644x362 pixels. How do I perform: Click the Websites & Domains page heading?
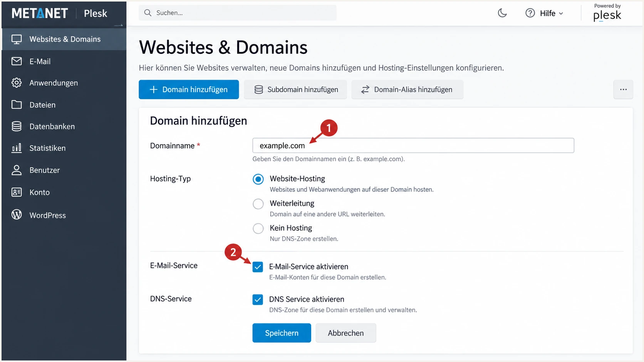click(223, 47)
